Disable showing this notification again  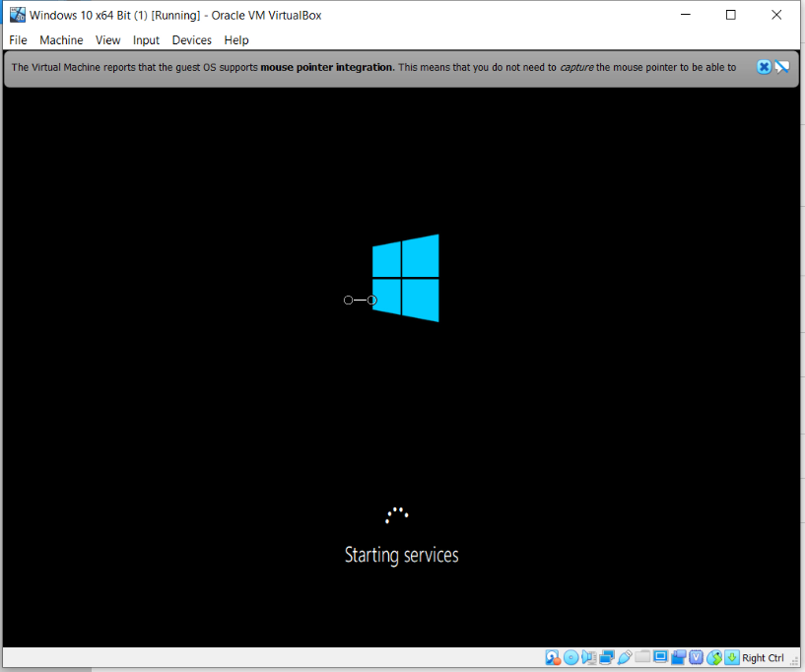click(x=782, y=66)
